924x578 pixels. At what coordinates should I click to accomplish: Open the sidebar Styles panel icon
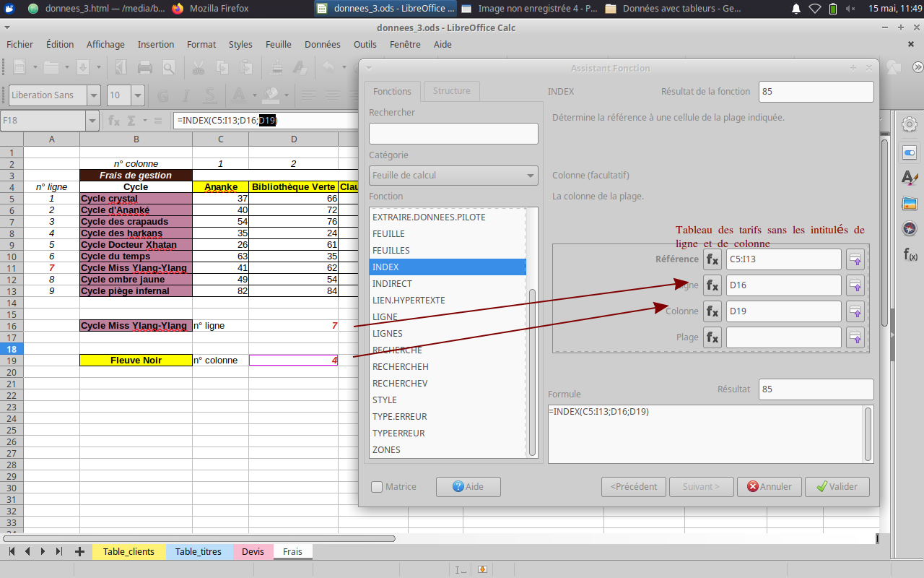tap(910, 178)
